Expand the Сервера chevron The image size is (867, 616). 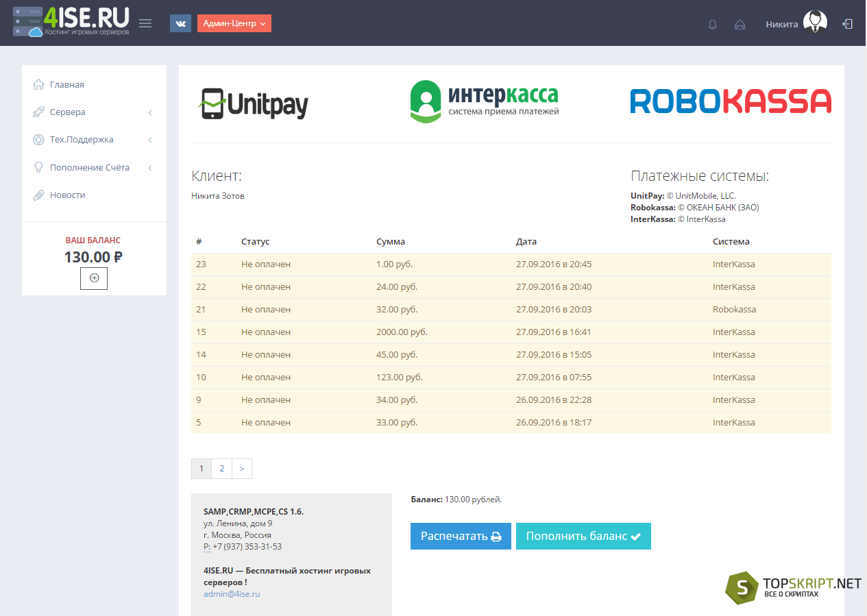[x=150, y=112]
